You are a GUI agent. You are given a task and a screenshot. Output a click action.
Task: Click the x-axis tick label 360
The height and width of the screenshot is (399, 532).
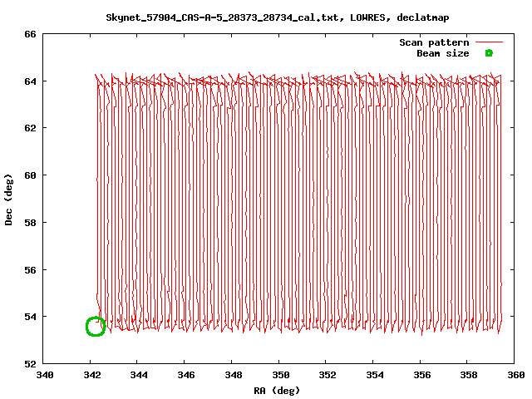pos(515,375)
